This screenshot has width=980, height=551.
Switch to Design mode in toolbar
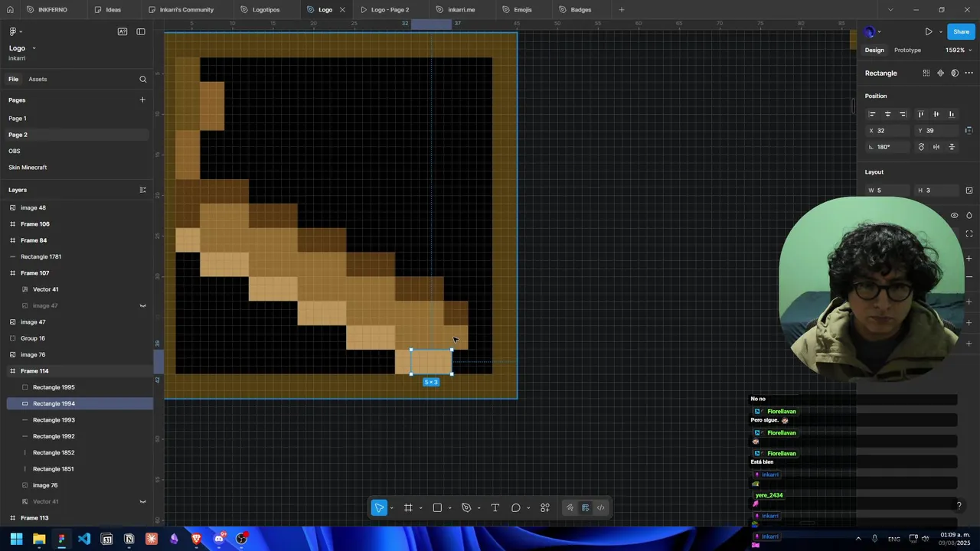pos(585,507)
